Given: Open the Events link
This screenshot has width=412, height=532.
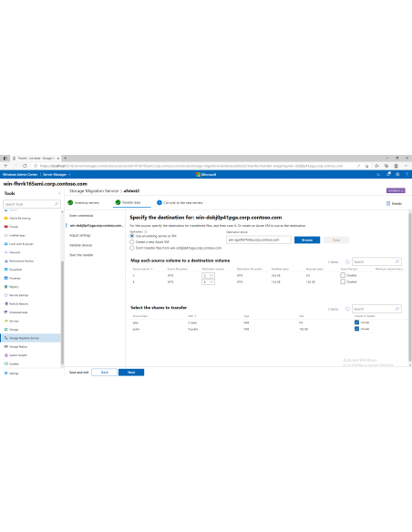Looking at the screenshot, I should coord(394,203).
